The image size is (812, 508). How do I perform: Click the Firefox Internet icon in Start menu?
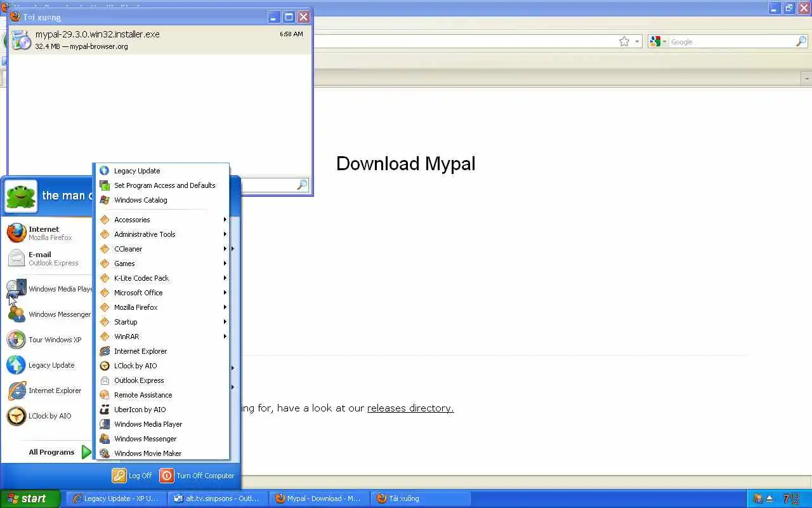[x=16, y=233]
